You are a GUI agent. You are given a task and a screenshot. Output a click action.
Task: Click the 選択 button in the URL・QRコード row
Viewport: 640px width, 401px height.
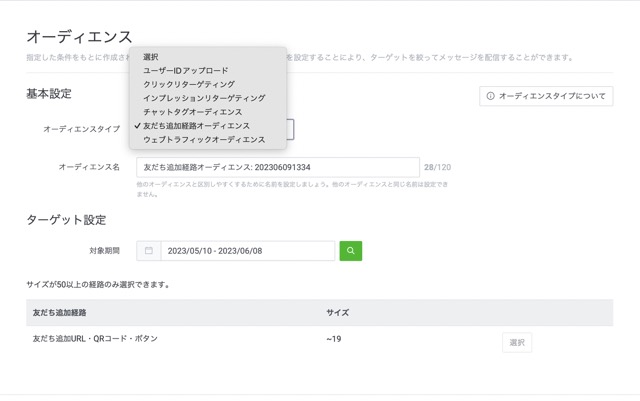(517, 343)
